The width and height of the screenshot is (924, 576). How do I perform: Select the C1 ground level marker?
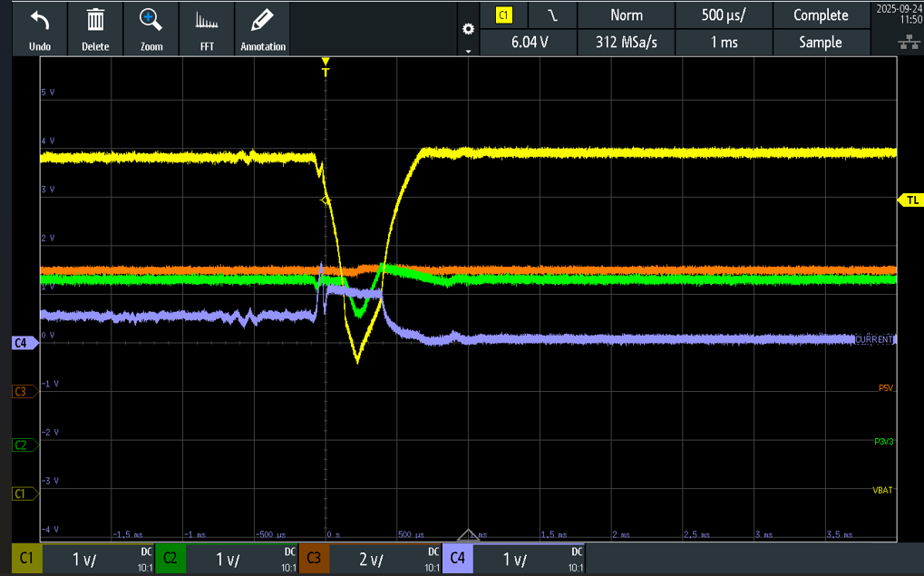24,493
